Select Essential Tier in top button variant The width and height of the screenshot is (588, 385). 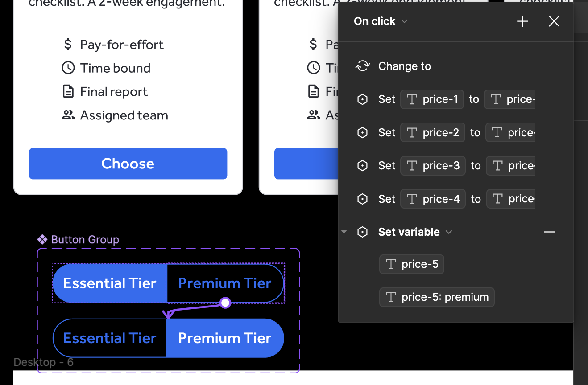pyautogui.click(x=110, y=283)
